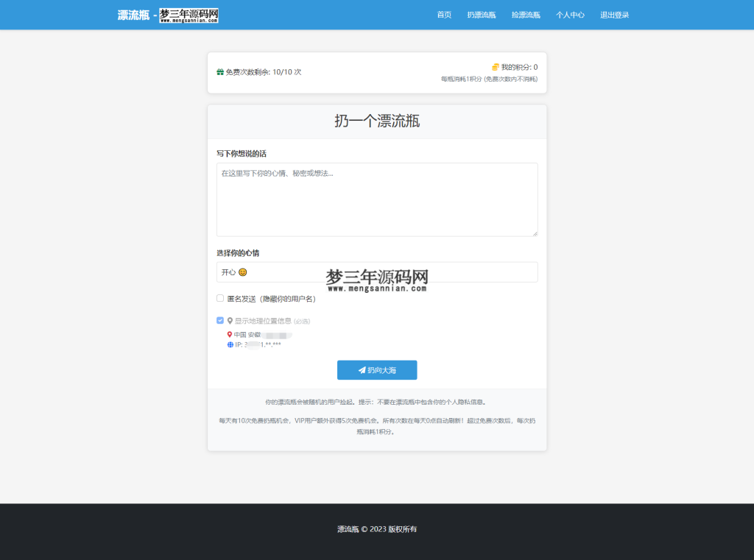Click the coins icon next to 我的积分
This screenshot has height=560, width=754.
coord(494,67)
